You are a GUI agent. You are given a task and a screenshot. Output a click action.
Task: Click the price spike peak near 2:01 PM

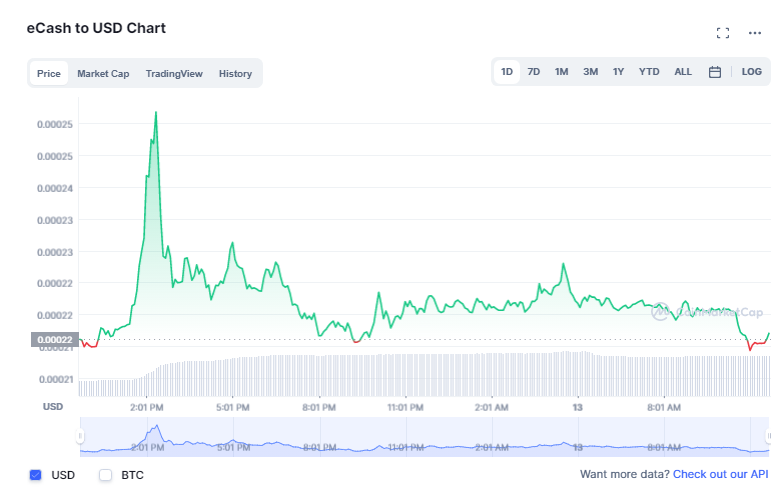coord(156,113)
